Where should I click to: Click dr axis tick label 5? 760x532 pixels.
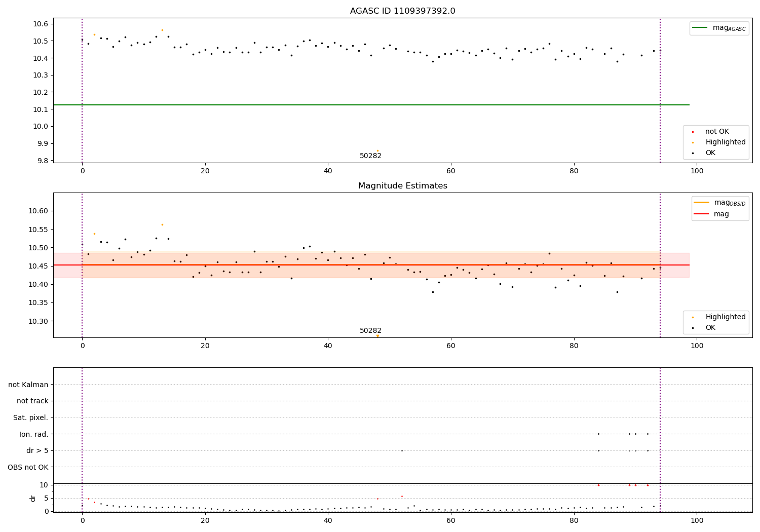pos(46,498)
